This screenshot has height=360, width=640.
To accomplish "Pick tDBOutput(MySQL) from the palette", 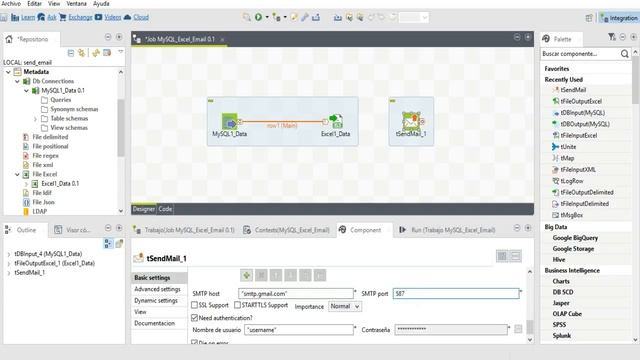I will 585,124.
